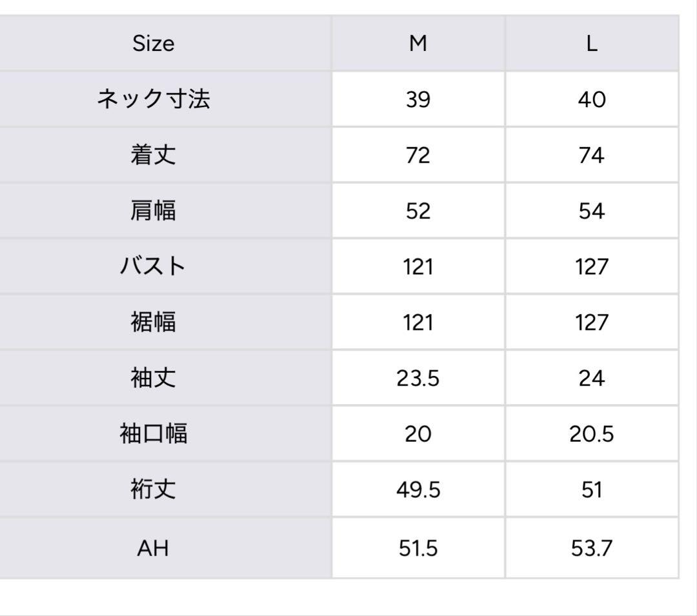Click the L column header
Screen dimensions: 697x616
592,43
